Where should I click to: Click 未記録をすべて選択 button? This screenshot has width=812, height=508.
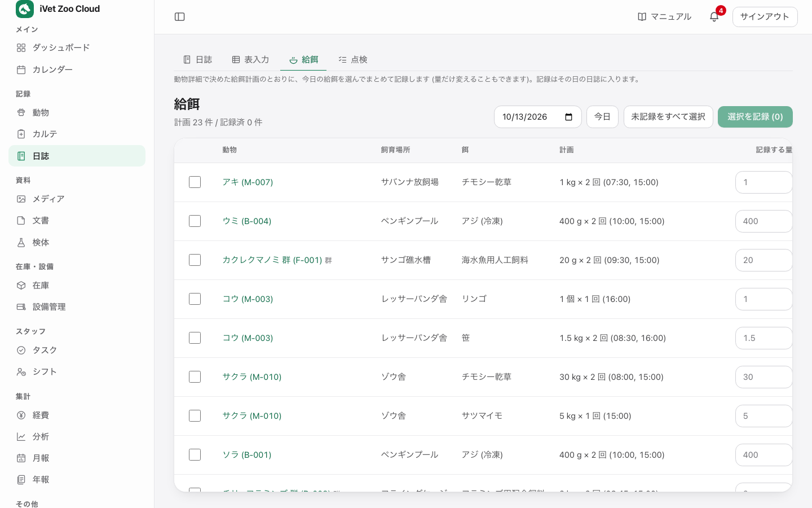click(x=668, y=117)
